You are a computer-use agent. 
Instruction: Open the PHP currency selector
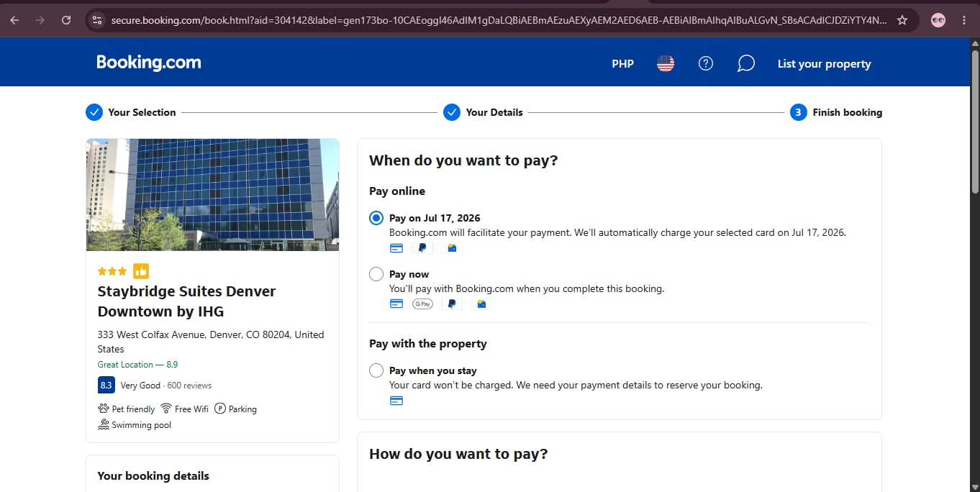[x=623, y=63]
